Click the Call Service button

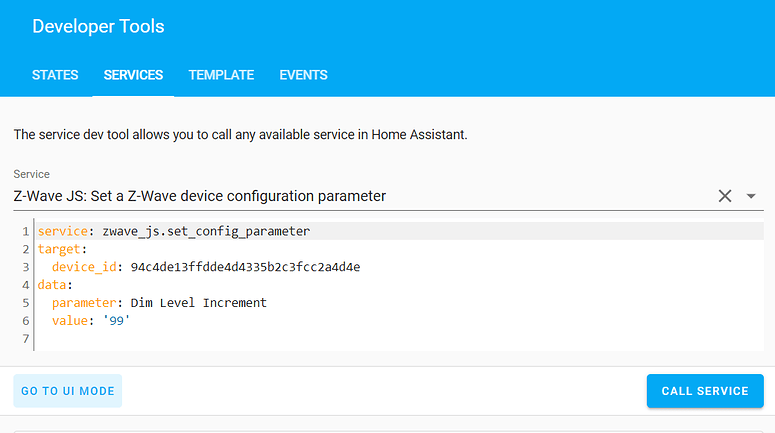pyautogui.click(x=705, y=391)
